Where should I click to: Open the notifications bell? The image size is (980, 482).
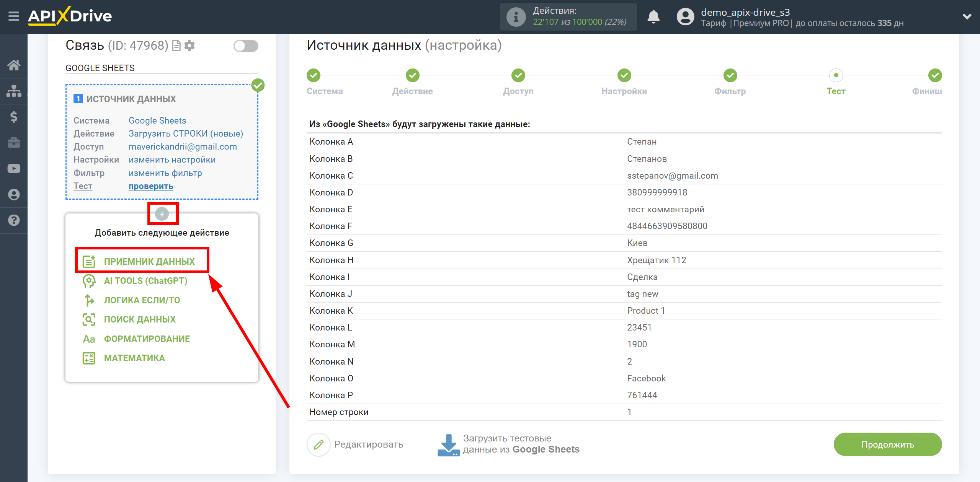(653, 17)
